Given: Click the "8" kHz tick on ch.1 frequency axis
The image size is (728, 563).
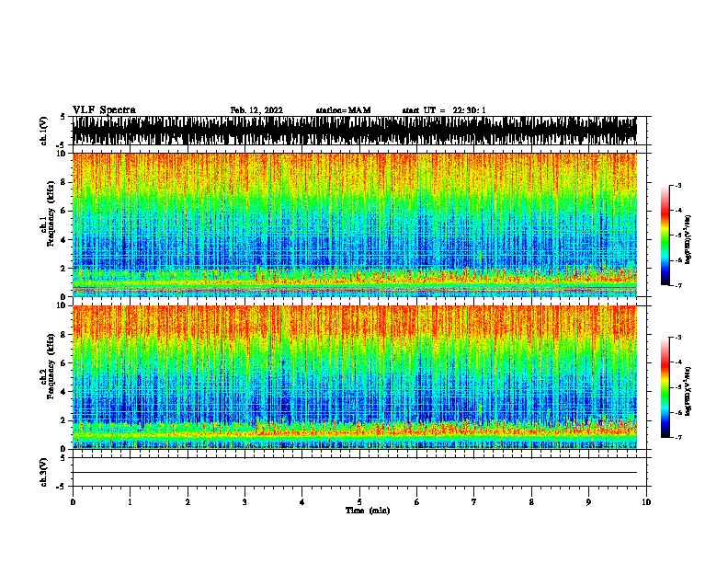Looking at the screenshot, I should (64, 182).
